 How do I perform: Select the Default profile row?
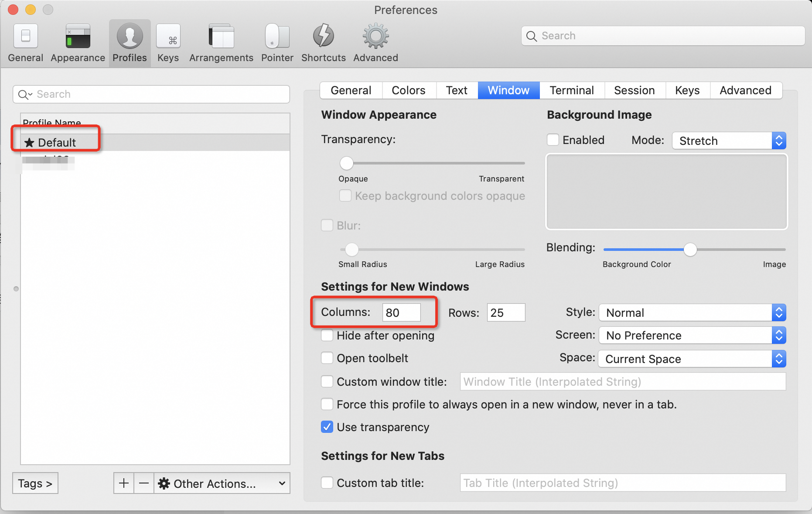pyautogui.click(x=155, y=143)
